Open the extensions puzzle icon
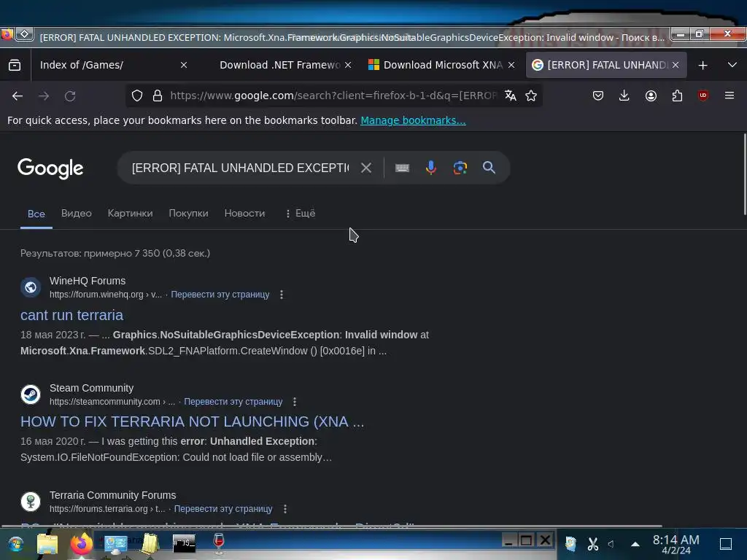This screenshot has width=747, height=560. pyautogui.click(x=677, y=96)
